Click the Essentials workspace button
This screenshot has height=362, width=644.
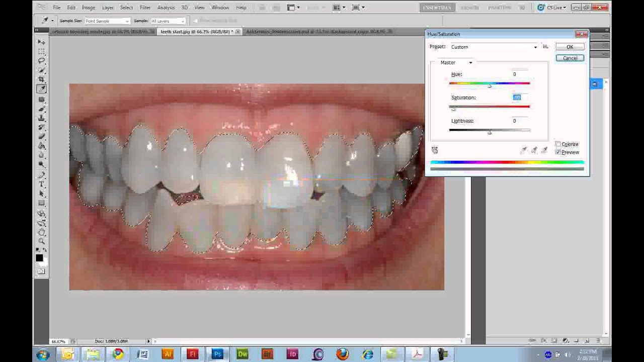(437, 8)
